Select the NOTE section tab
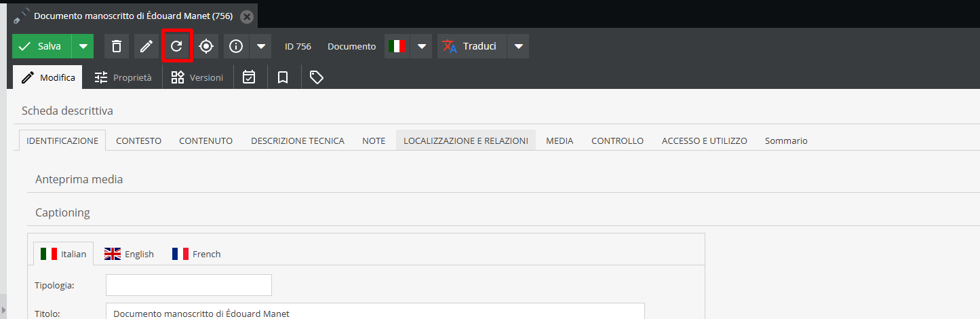The width and height of the screenshot is (980, 319). coord(374,140)
